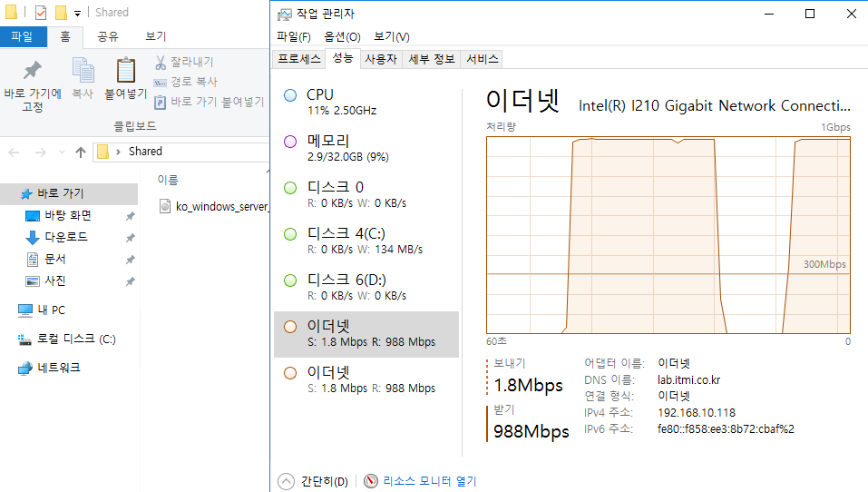Switch to the 홈 ribbon tab
Image resolution: width=868 pixels, height=492 pixels.
tap(65, 36)
